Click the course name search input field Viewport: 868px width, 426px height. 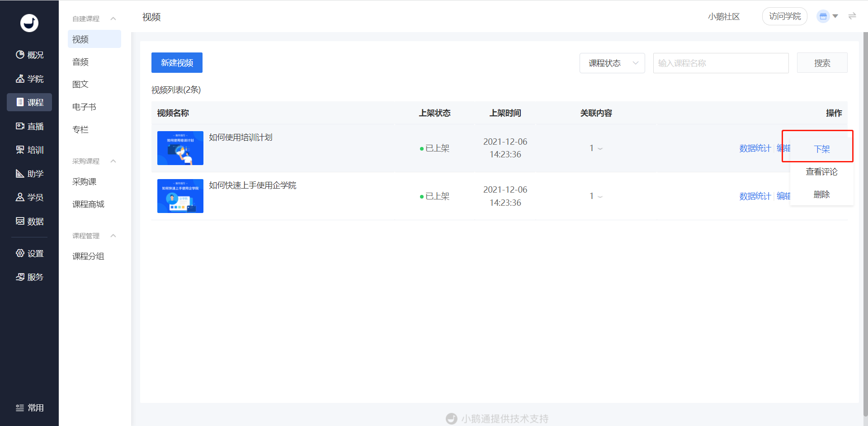tap(721, 63)
